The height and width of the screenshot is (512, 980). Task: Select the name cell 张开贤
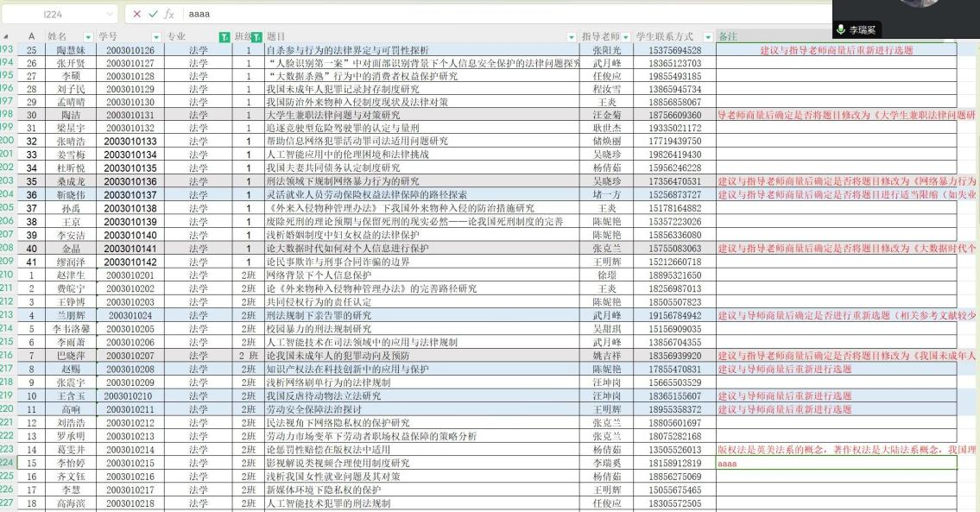(71, 63)
